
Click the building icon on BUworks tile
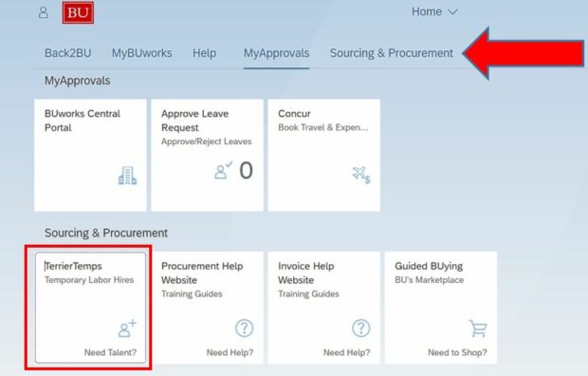[127, 176]
